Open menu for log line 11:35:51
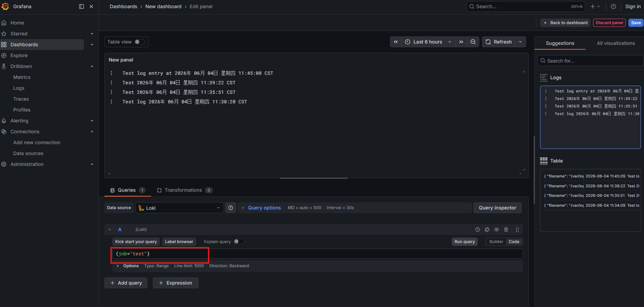 111,92
